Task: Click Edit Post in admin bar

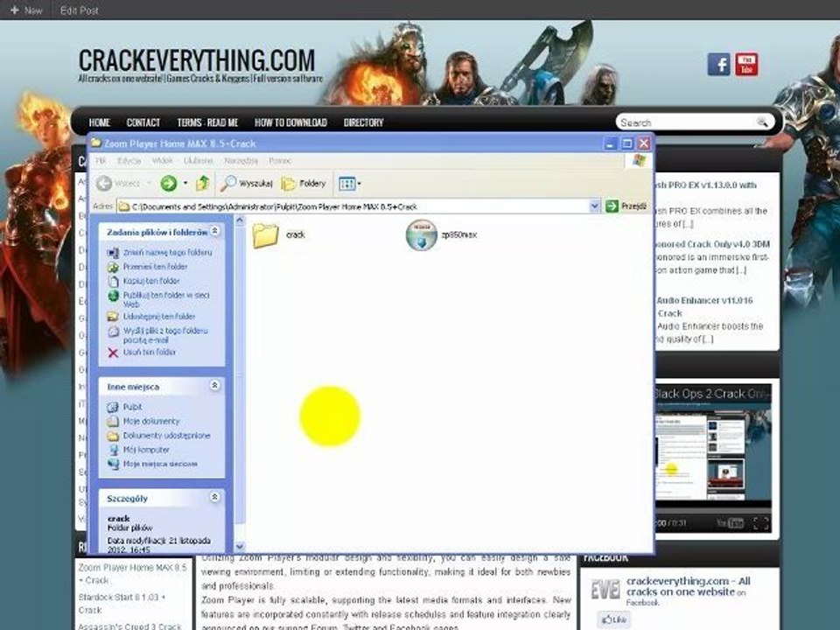Action: pyautogui.click(x=80, y=10)
